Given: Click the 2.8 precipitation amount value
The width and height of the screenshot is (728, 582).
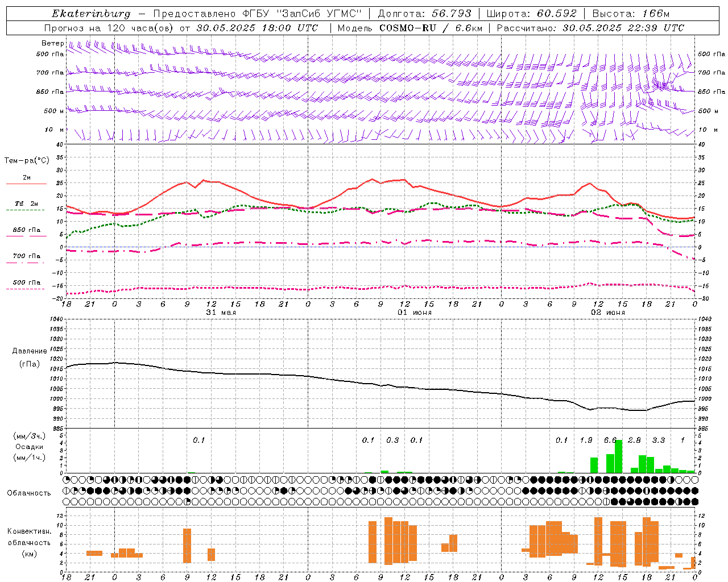Looking at the screenshot, I should tap(634, 440).
